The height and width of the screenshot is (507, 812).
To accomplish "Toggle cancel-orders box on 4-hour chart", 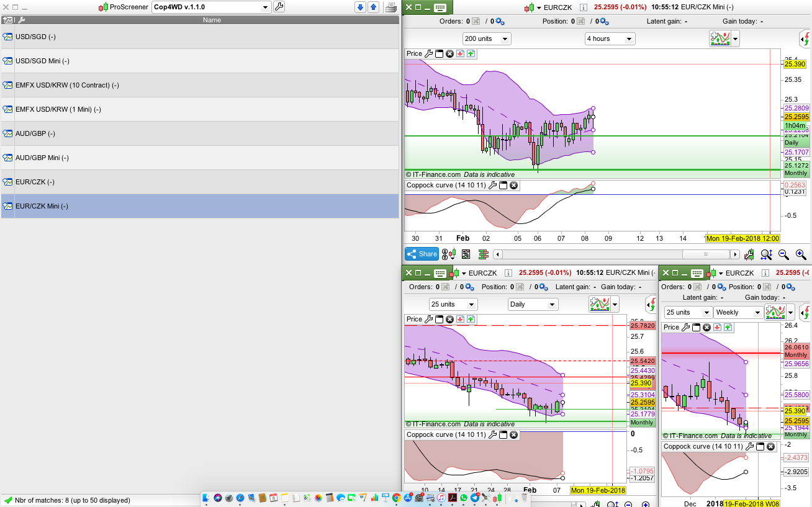I will [x=476, y=22].
